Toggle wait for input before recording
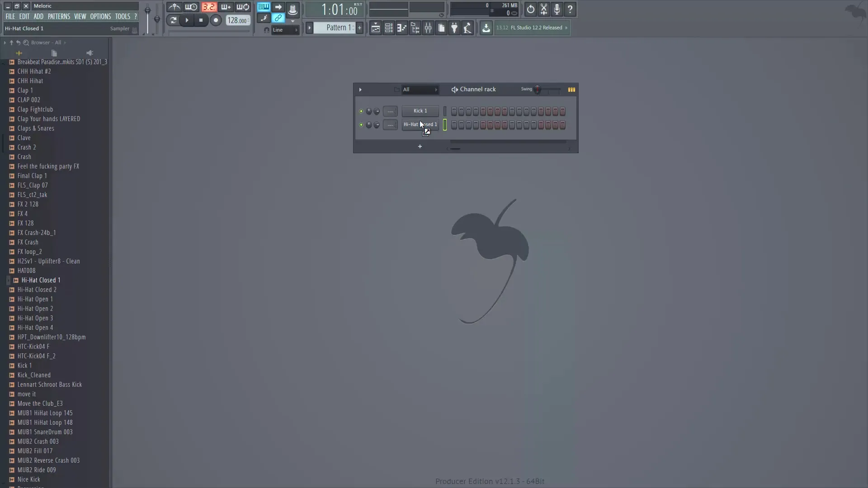This screenshot has width=868, height=488. [191, 7]
